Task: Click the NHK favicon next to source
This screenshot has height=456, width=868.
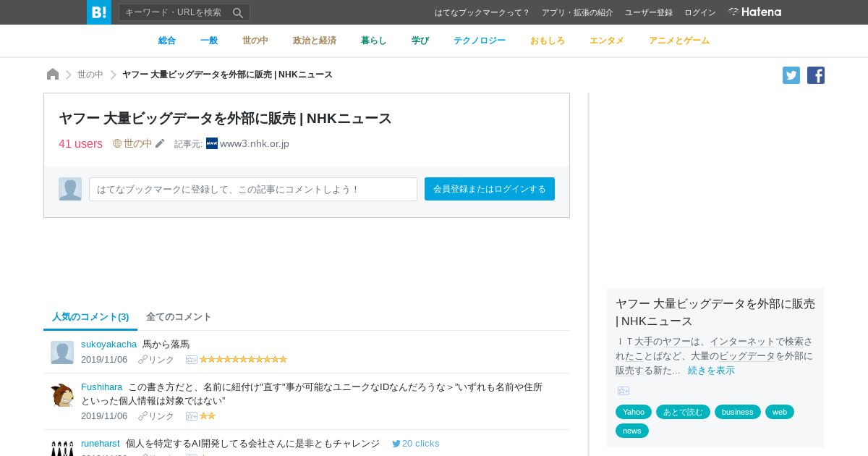Action: click(x=212, y=143)
